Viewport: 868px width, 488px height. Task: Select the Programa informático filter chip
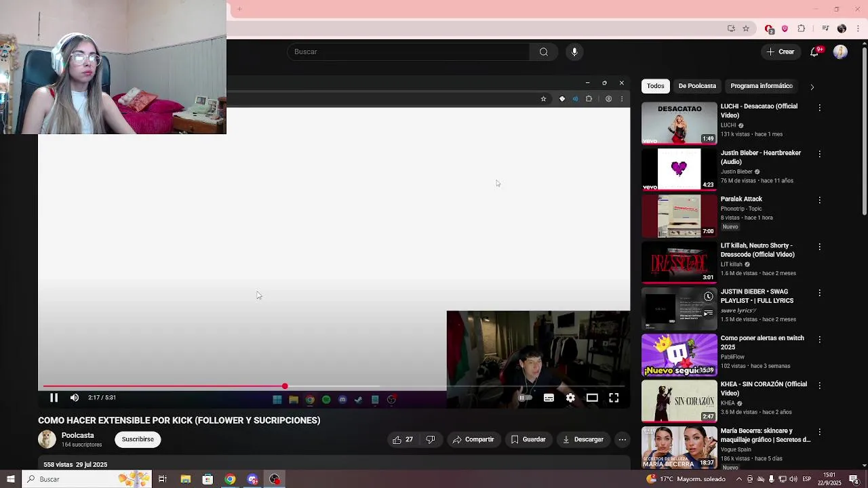(762, 86)
